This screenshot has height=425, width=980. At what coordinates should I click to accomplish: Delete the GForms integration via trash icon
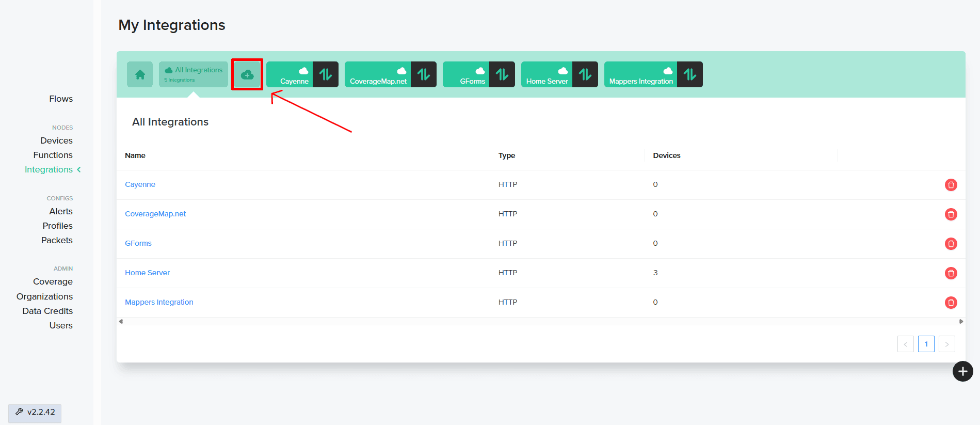coord(951,244)
